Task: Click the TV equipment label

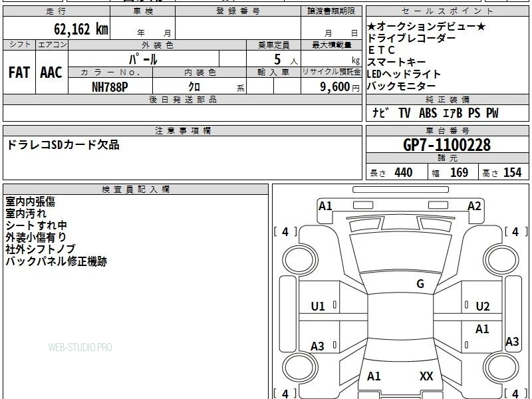Action: click(404, 113)
